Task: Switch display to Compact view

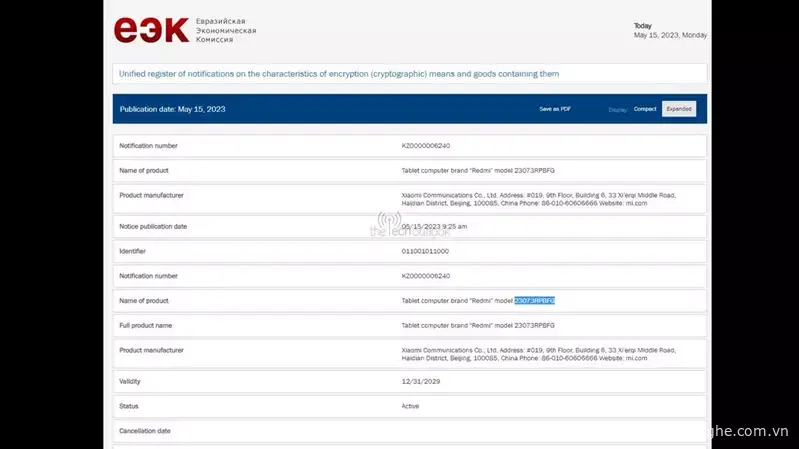Action: click(645, 108)
